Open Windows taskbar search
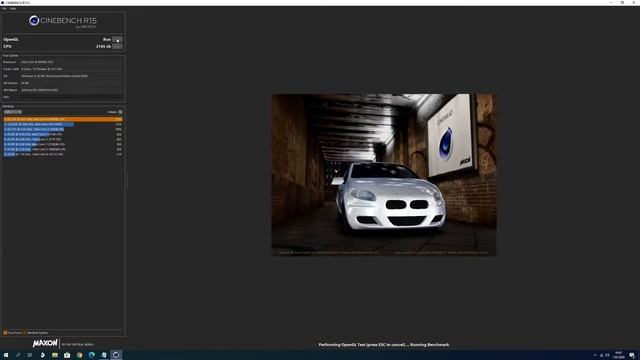 point(18,355)
